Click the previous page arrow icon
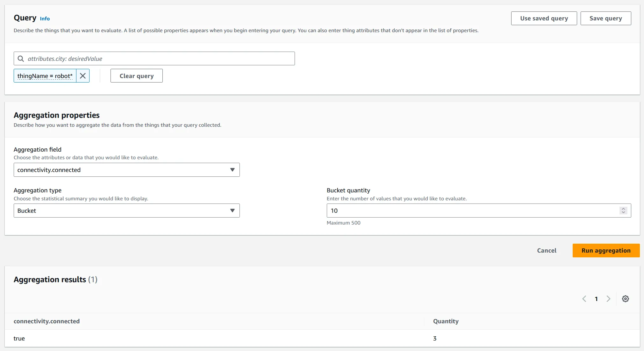 pyautogui.click(x=585, y=299)
